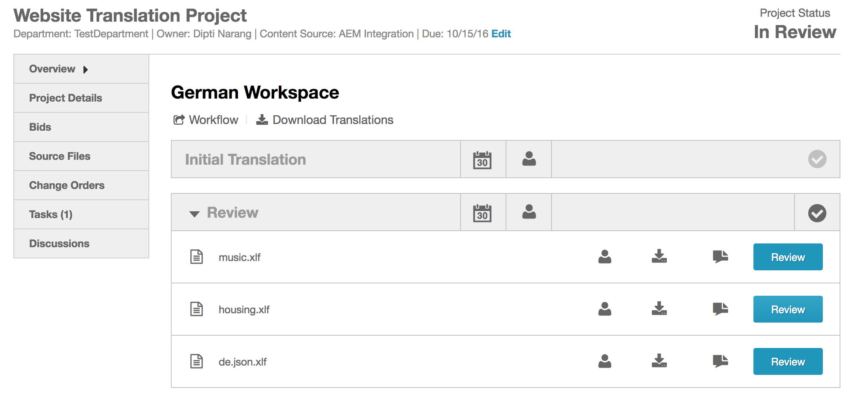Click the calendar icon in Initial Translation row
Image resolution: width=868 pixels, height=401 pixels.
482,160
